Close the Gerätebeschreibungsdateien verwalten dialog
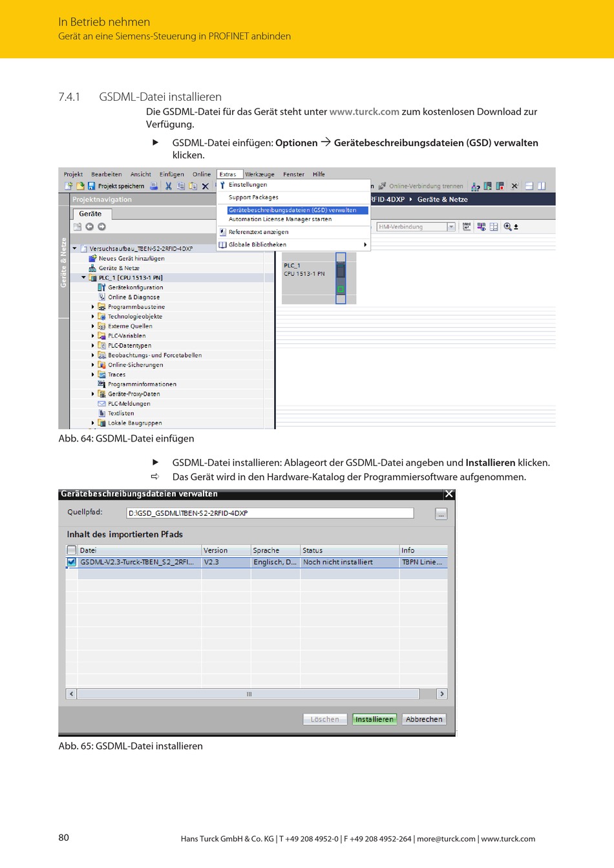The width and height of the screenshot is (614, 868). click(x=449, y=494)
